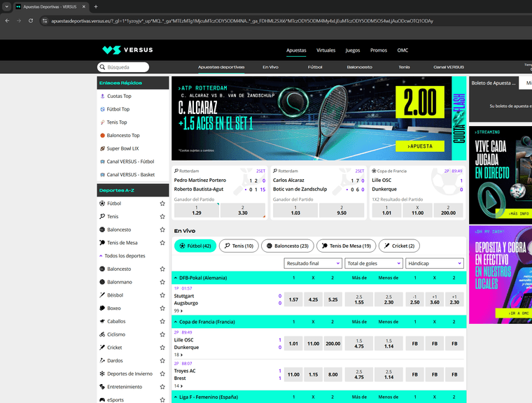Click the VERSUS logo
This screenshot has height=403, width=532.
tap(127, 50)
